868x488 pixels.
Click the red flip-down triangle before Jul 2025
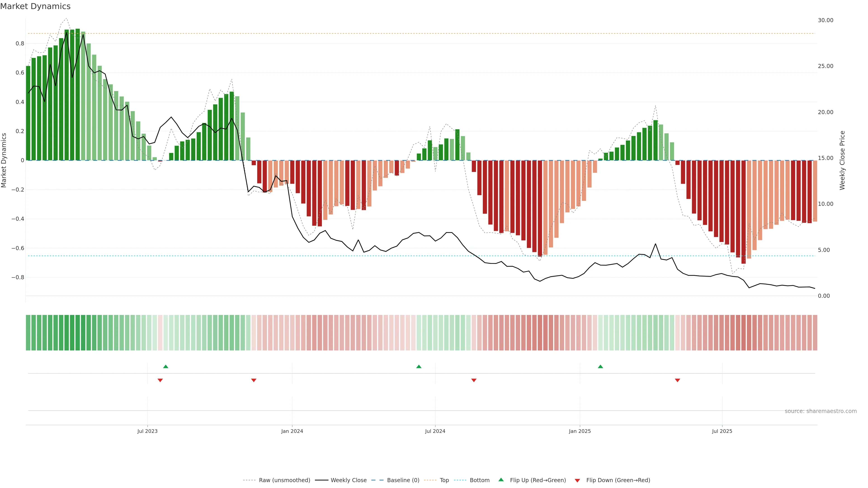(677, 380)
